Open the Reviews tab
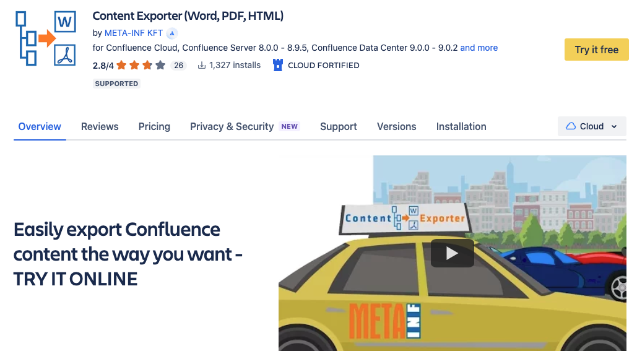 [x=100, y=127]
